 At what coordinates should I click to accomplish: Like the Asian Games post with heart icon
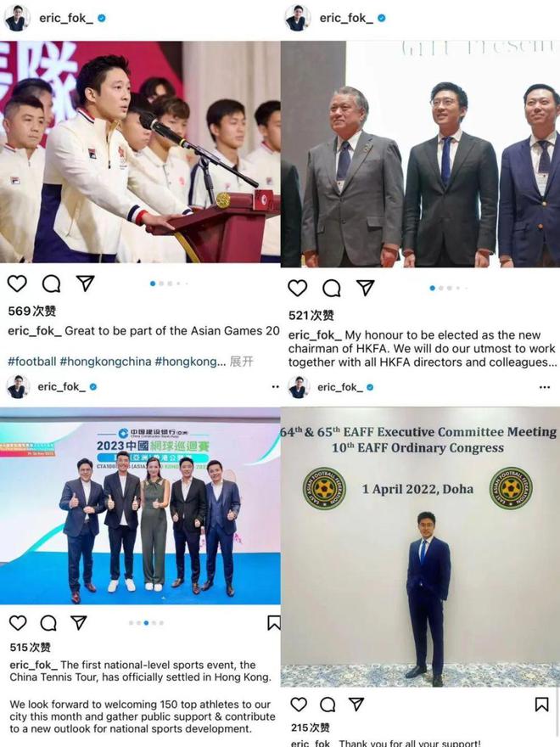[17, 284]
